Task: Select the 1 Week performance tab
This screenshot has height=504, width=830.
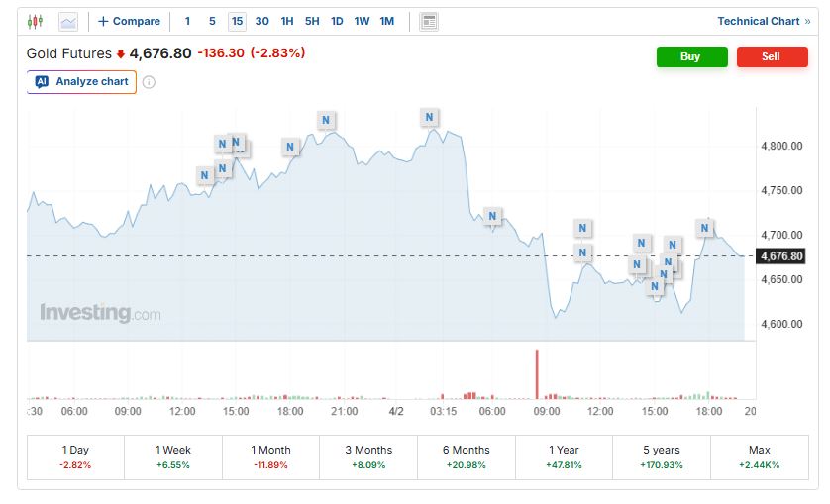Action: 173,457
